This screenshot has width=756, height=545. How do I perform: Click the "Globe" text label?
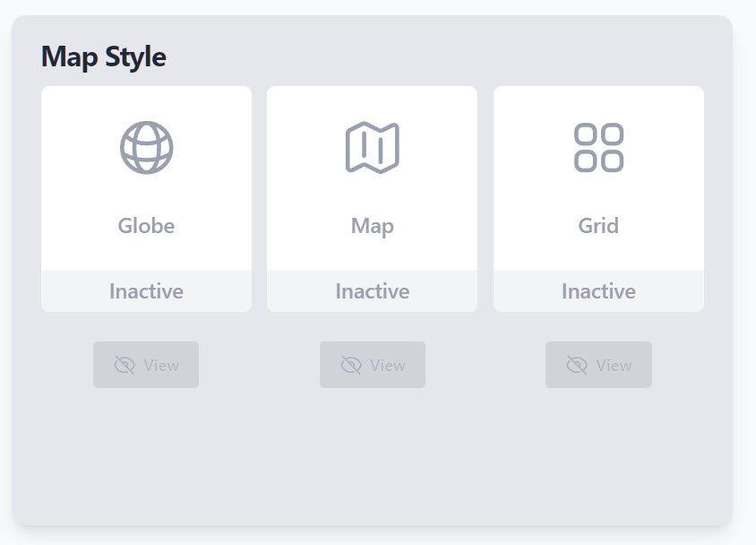tap(147, 226)
